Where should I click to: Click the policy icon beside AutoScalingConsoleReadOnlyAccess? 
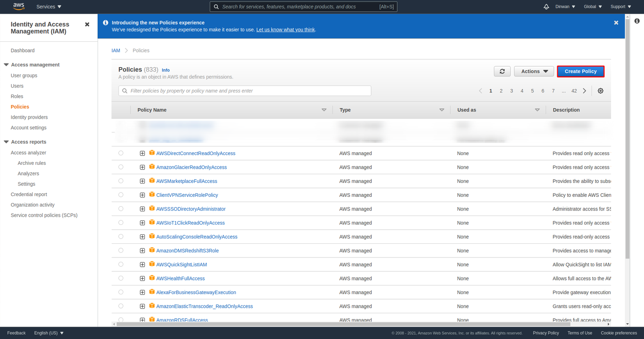coord(152,236)
